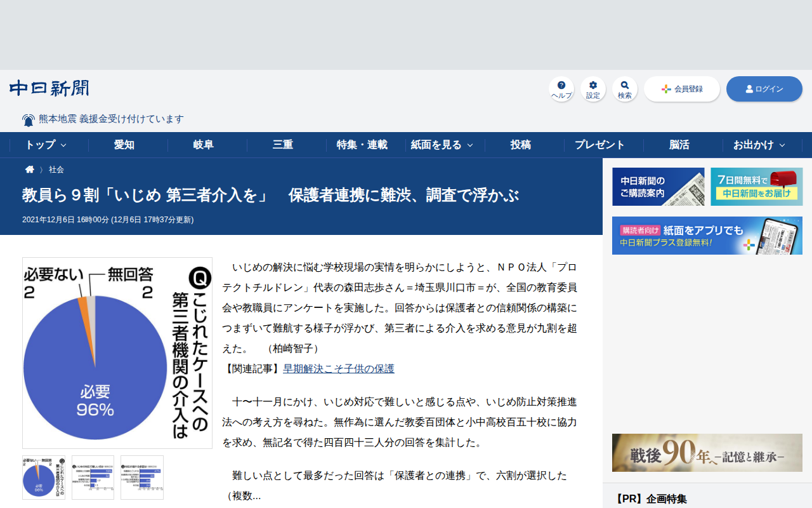812x508 pixels.
Task: Open the ヘルプ help icon
Action: (x=561, y=89)
